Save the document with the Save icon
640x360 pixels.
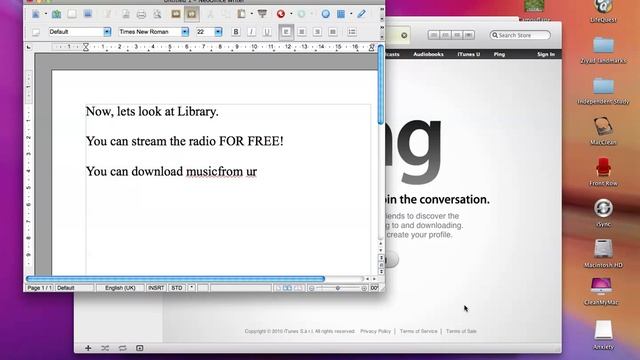click(x=72, y=14)
